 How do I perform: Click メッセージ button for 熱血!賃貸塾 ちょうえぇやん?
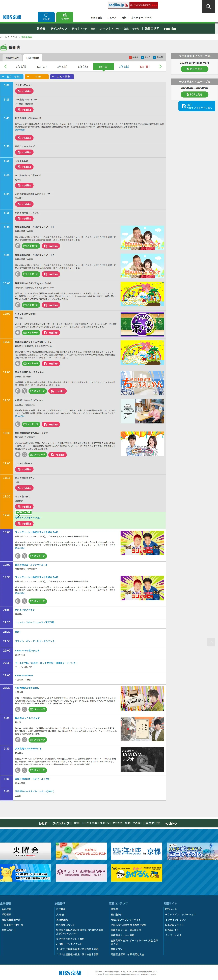coord(38,391)
